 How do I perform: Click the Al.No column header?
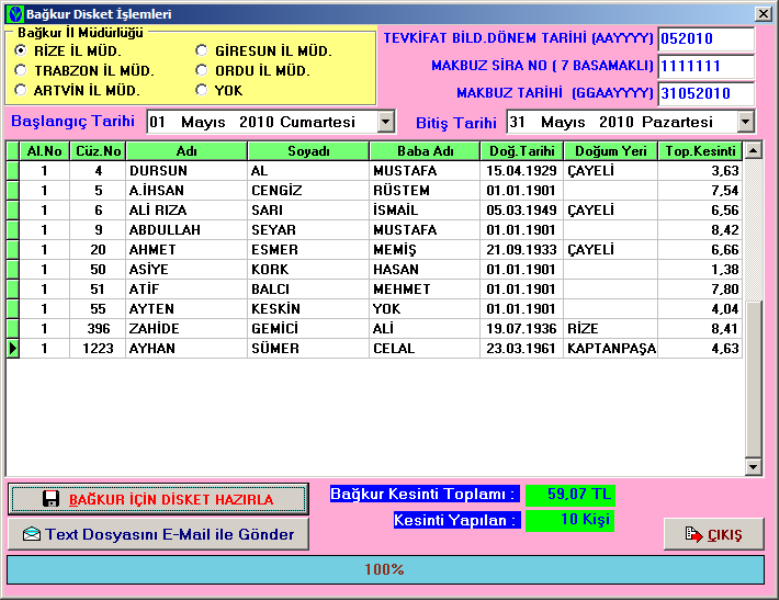pyautogui.click(x=44, y=151)
